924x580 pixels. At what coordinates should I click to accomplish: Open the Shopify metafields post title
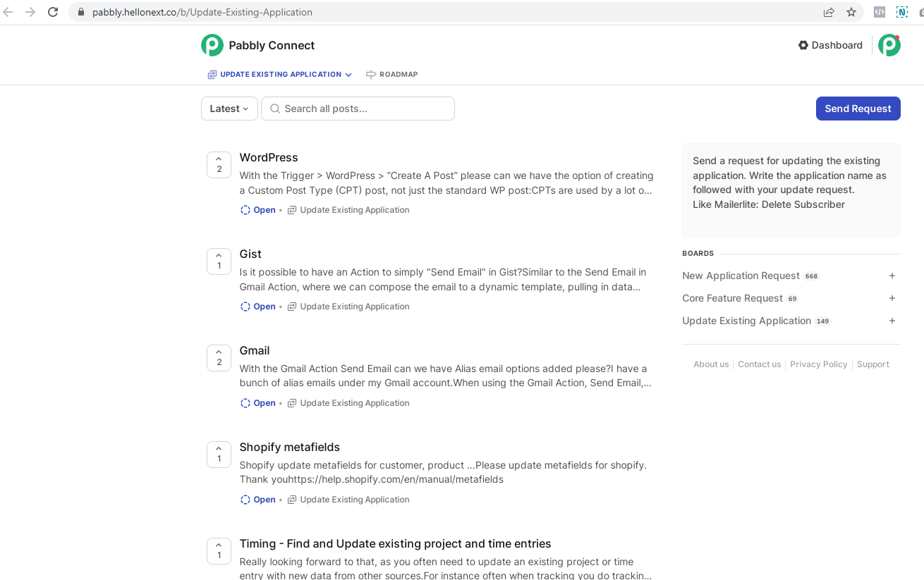pyautogui.click(x=290, y=447)
